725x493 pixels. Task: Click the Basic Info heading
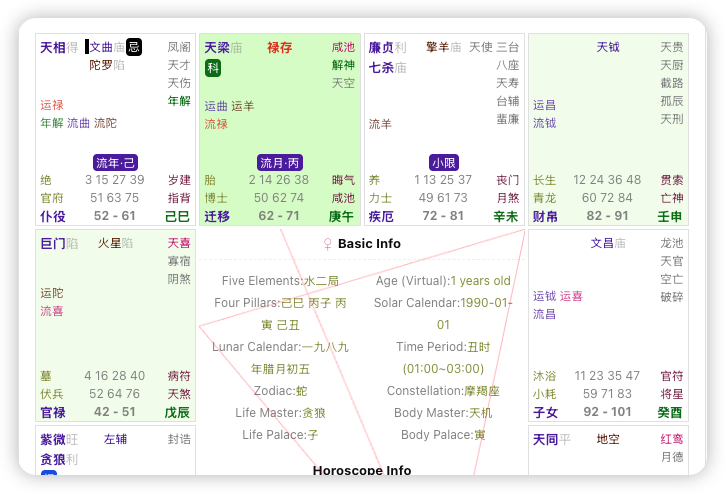pos(369,244)
